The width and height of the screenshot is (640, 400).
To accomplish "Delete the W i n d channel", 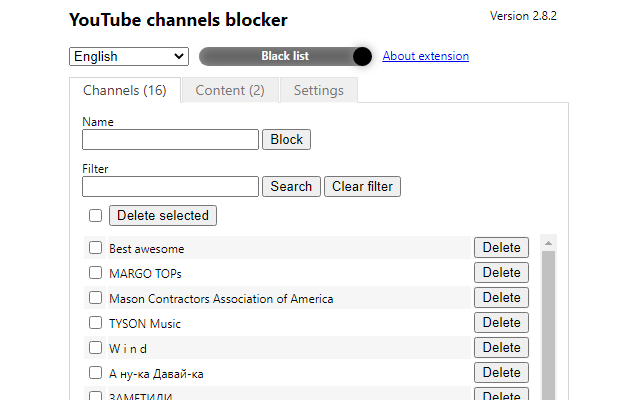I will click(501, 347).
